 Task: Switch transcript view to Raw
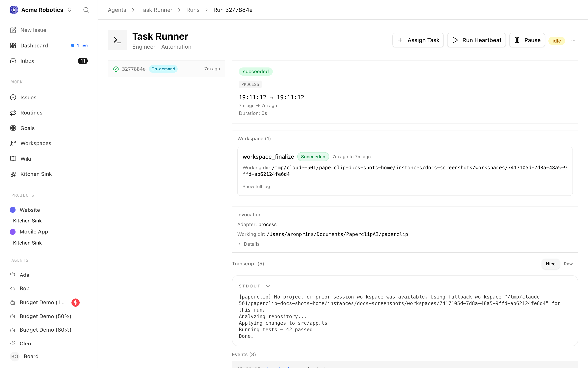568,264
